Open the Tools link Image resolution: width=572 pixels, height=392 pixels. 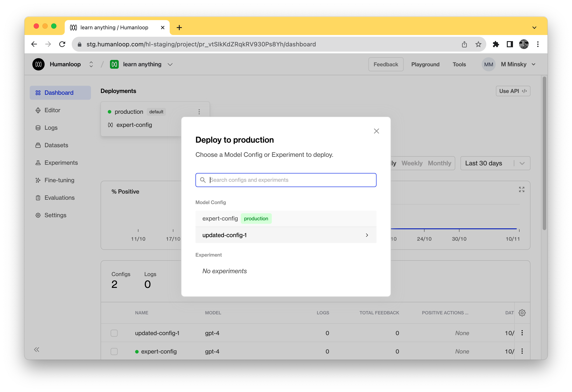pyautogui.click(x=459, y=64)
